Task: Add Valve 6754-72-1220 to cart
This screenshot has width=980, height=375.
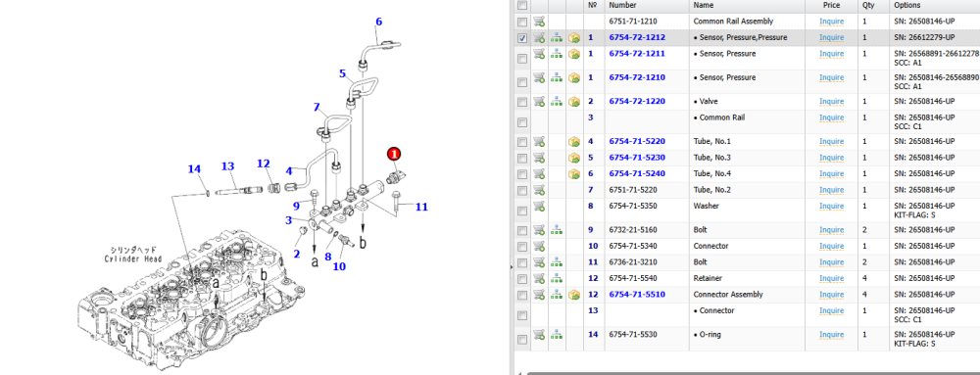Action: click(539, 101)
